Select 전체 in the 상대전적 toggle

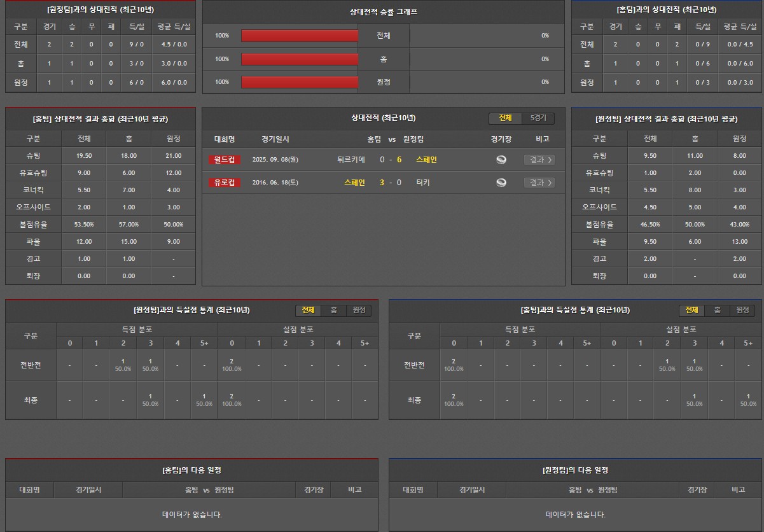point(505,118)
